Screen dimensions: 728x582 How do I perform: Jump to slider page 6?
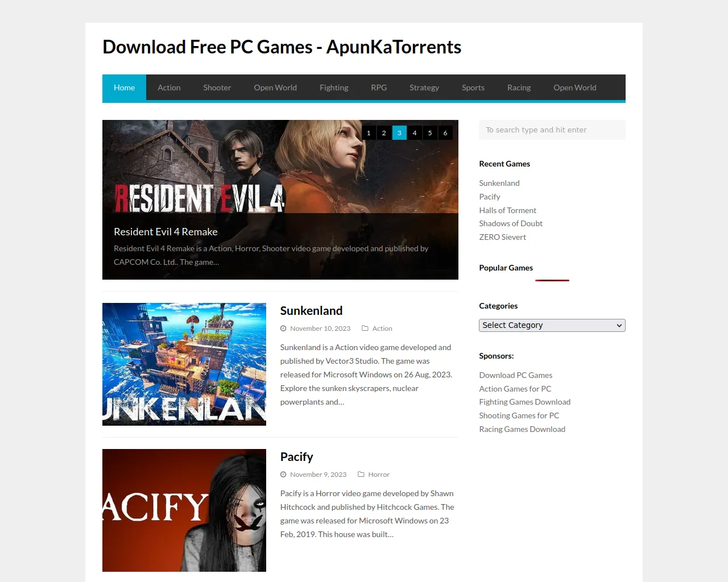click(445, 133)
